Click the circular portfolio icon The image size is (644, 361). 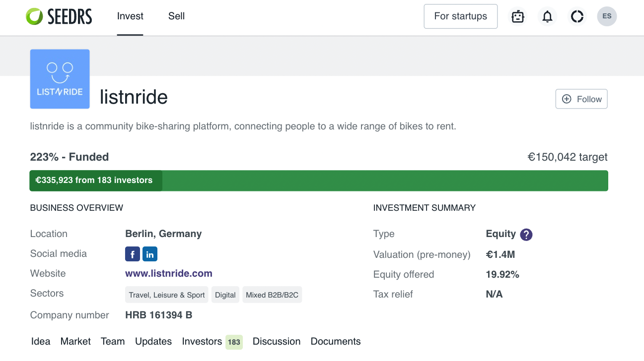[577, 17]
